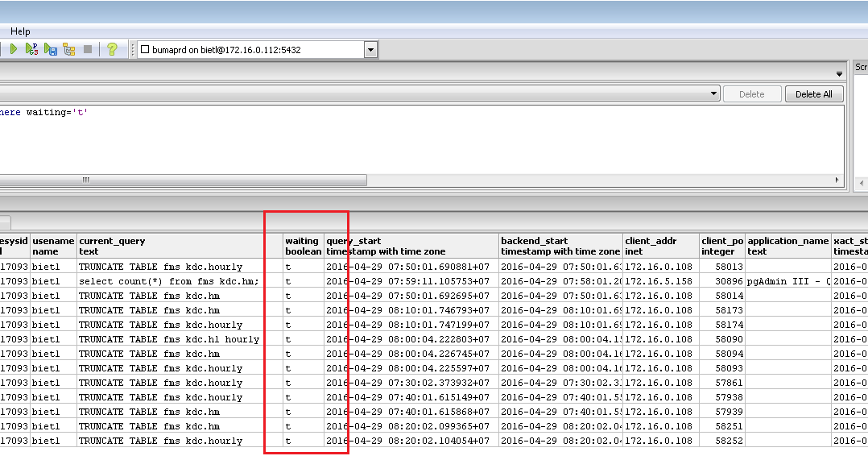The width and height of the screenshot is (868, 456).
Task: Click the query_start column header
Action: point(411,246)
